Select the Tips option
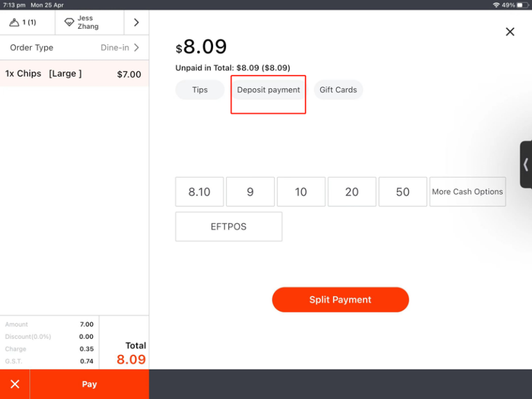The image size is (532, 399). pos(200,90)
